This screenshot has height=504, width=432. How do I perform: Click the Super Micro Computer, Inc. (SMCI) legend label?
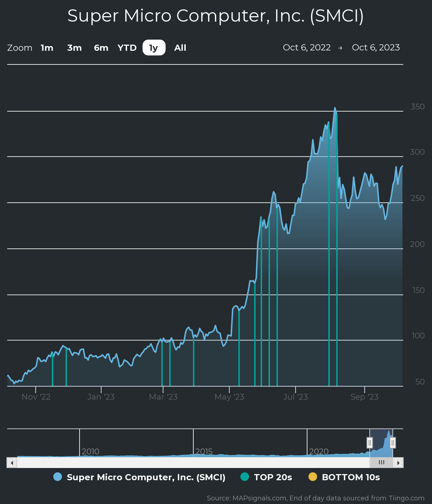[x=146, y=477]
